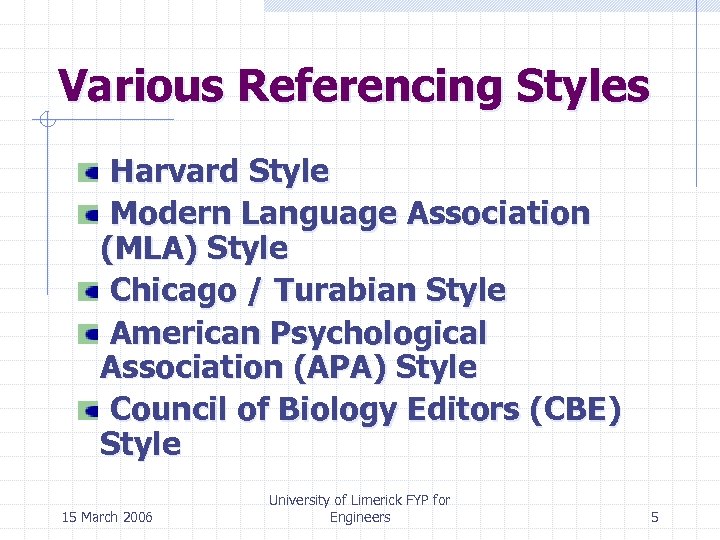Image resolution: width=720 pixels, height=540 pixels.
Task: Click the '(MLA) Style' text line
Action: coord(194,248)
